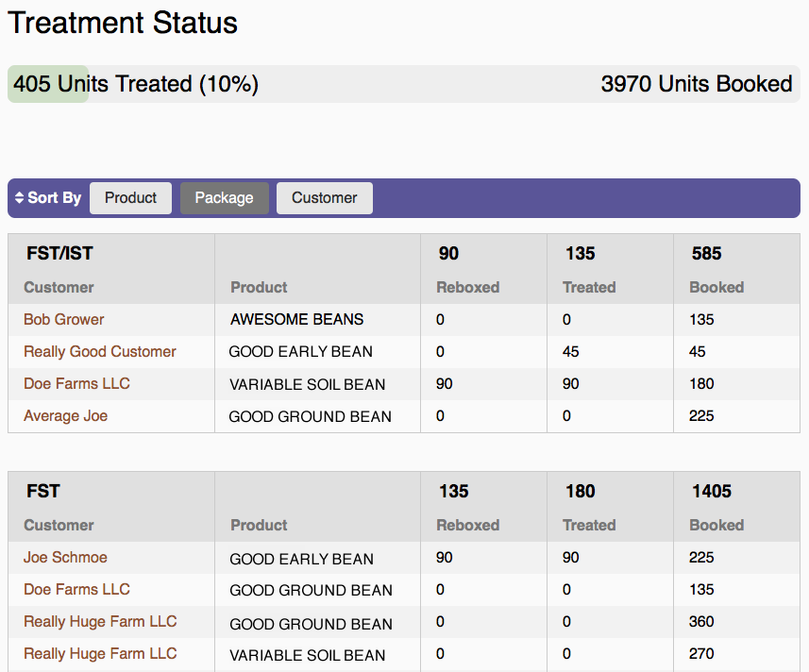Open Doe Farms LLC in FST table

[76, 589]
